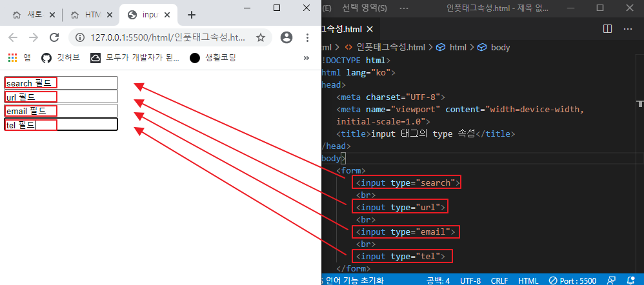
Task: Click the search 필드 input box
Action: click(x=61, y=83)
